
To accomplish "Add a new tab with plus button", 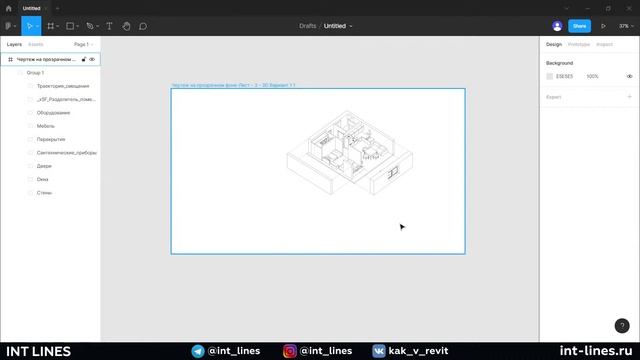I will click(58, 8).
